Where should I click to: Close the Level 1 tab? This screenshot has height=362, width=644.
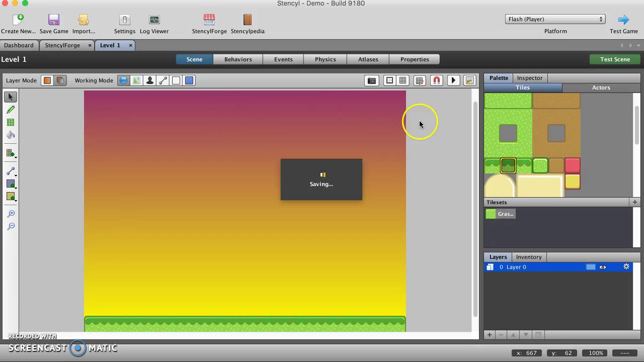tap(130, 45)
